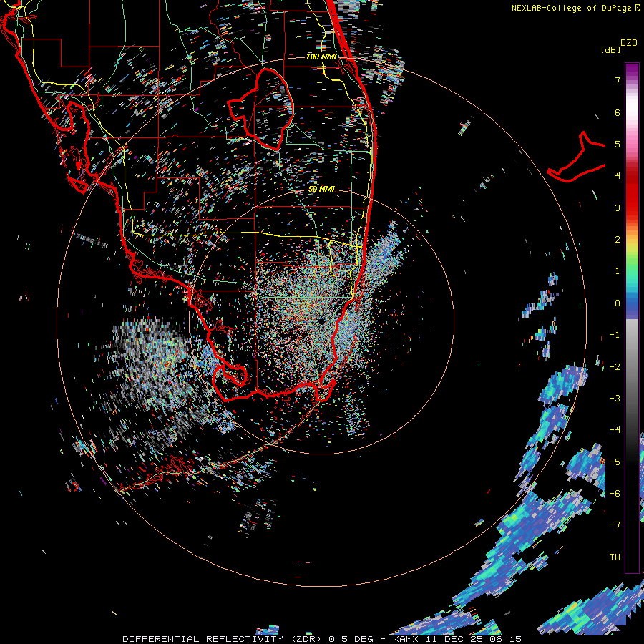This screenshot has width=644, height=644.
Task: Click the 7 dB legend value
Action: (x=618, y=80)
